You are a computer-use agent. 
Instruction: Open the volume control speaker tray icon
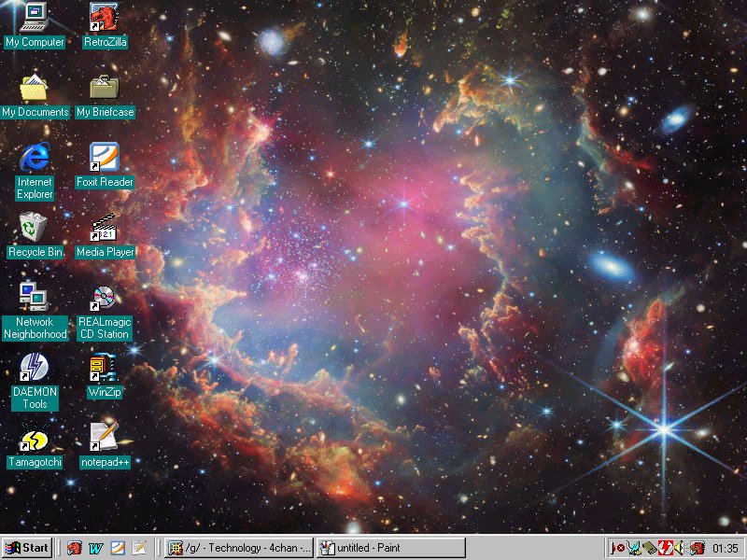pos(680,548)
